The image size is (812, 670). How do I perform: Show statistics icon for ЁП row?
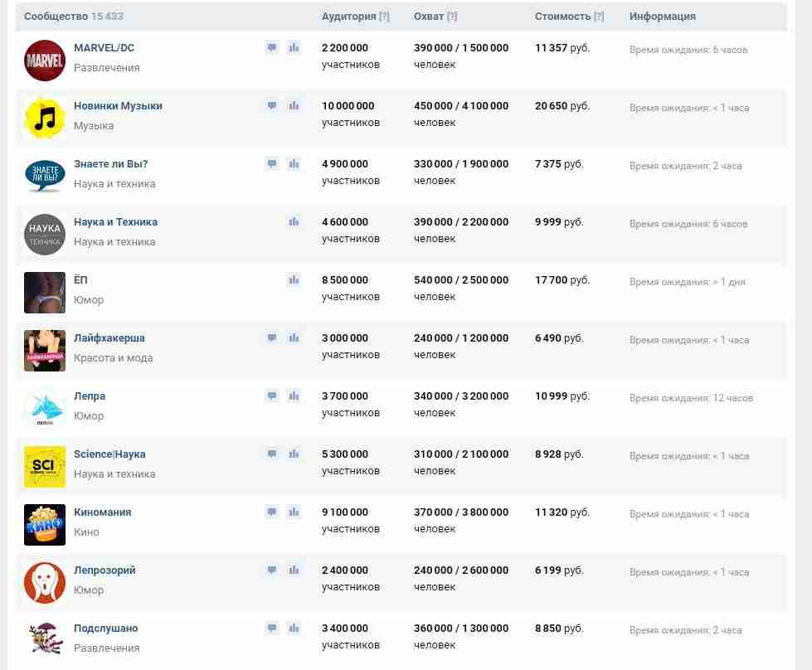pyautogui.click(x=294, y=279)
